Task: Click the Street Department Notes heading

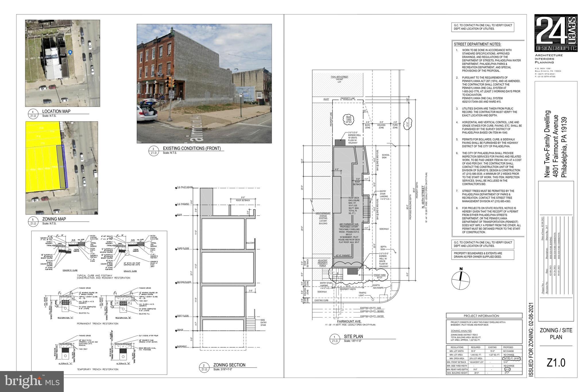Action: [x=477, y=44]
